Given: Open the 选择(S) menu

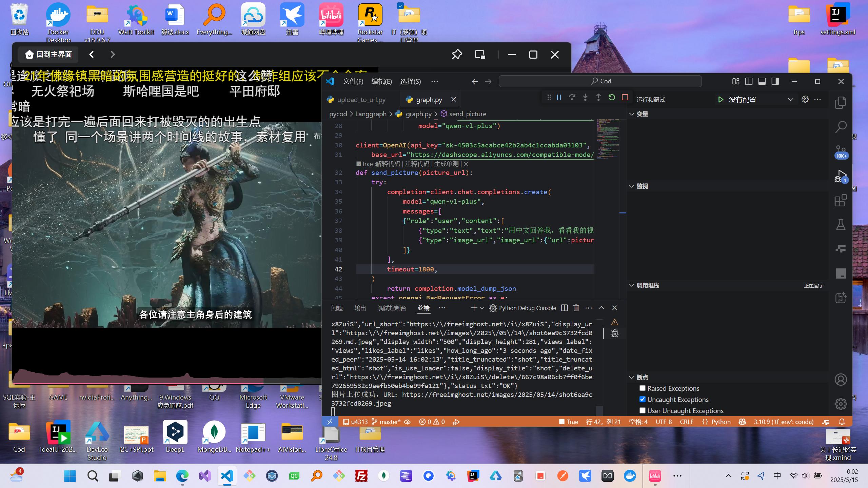Looking at the screenshot, I should click(x=410, y=81).
